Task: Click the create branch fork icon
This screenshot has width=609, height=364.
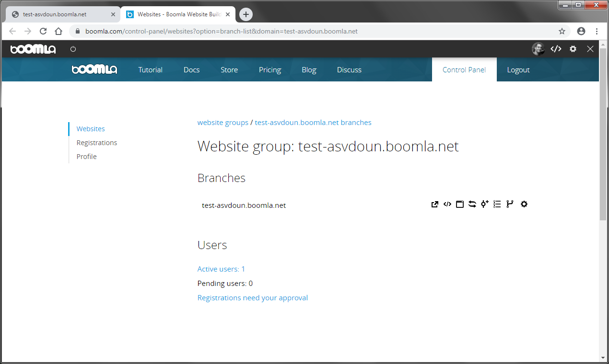Action: click(x=510, y=205)
